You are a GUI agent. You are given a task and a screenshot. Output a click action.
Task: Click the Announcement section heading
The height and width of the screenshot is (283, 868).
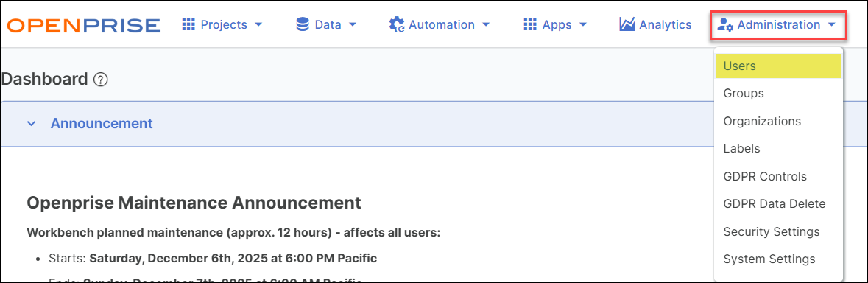tap(102, 123)
